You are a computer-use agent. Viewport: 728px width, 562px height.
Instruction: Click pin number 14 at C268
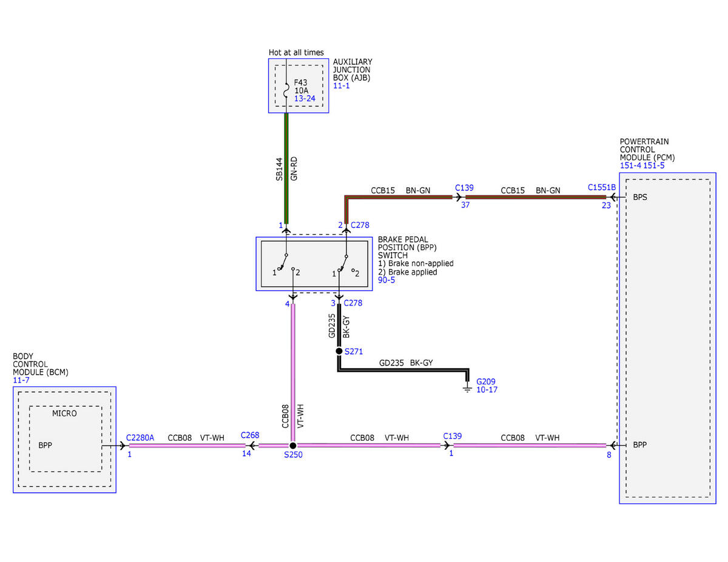[247, 454]
